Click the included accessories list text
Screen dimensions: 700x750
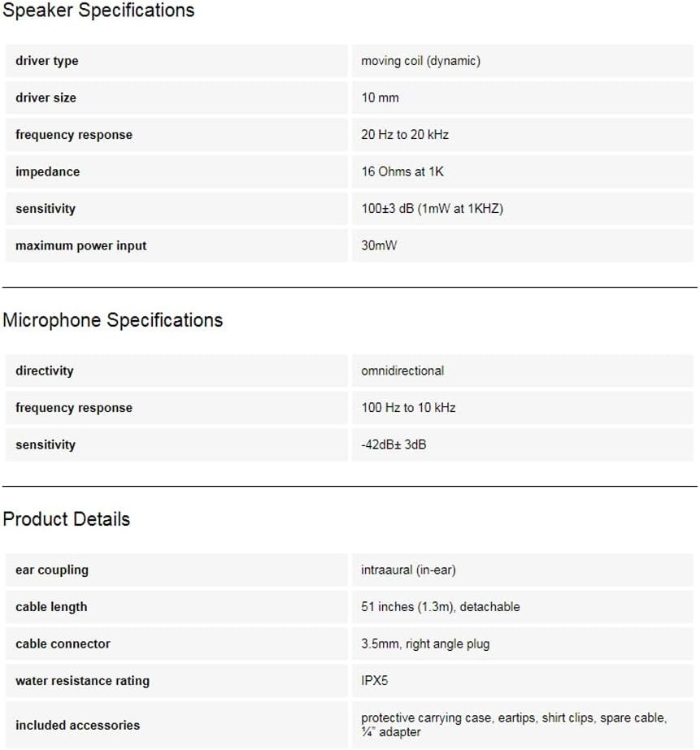[x=513, y=725]
